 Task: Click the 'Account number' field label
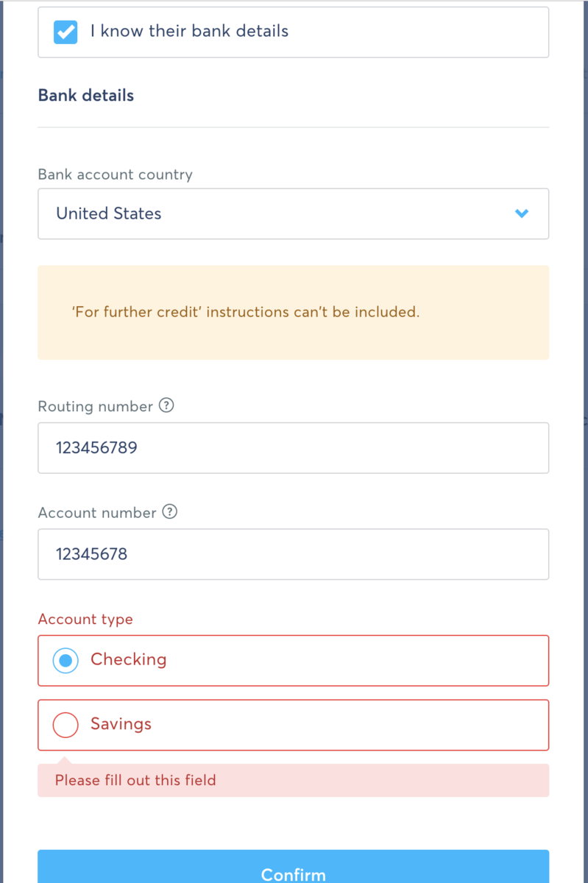point(97,513)
